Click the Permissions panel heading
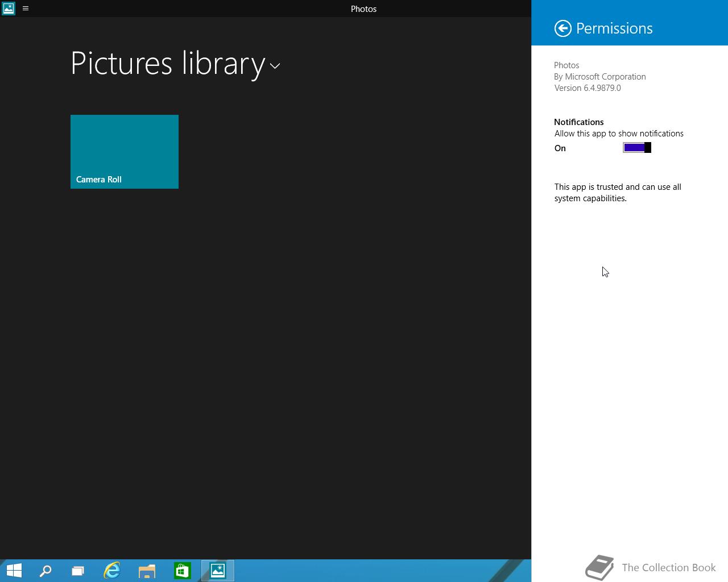 tap(614, 28)
